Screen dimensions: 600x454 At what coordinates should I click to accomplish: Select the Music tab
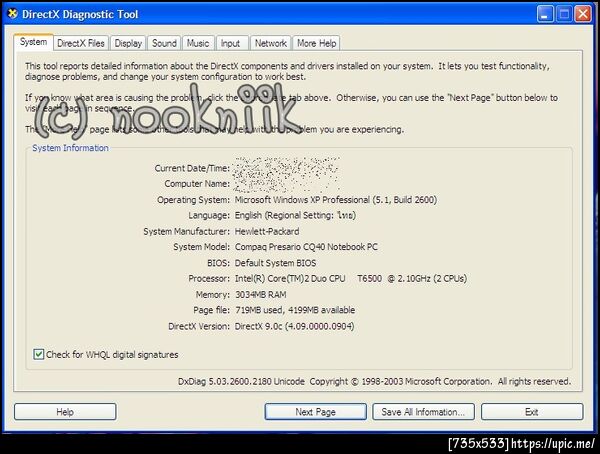pos(198,43)
